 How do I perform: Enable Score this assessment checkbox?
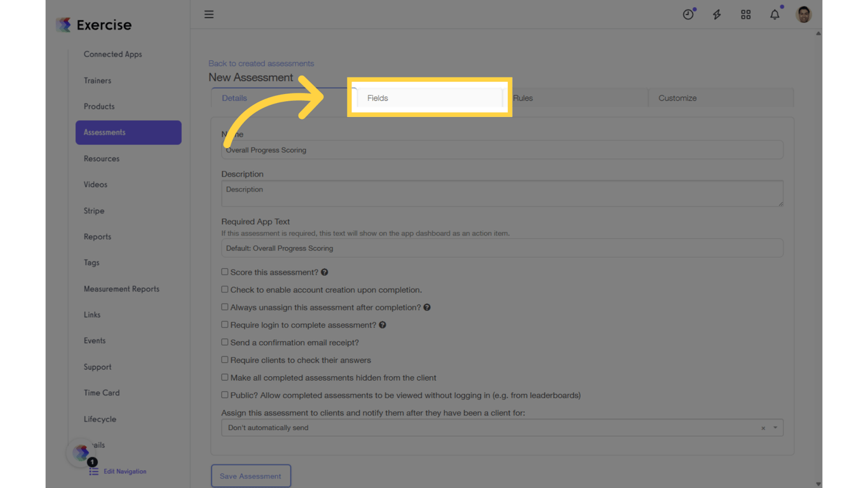(x=224, y=271)
